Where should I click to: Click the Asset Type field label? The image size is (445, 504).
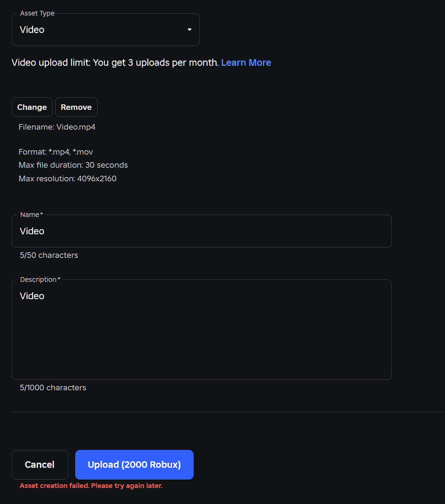tap(36, 13)
